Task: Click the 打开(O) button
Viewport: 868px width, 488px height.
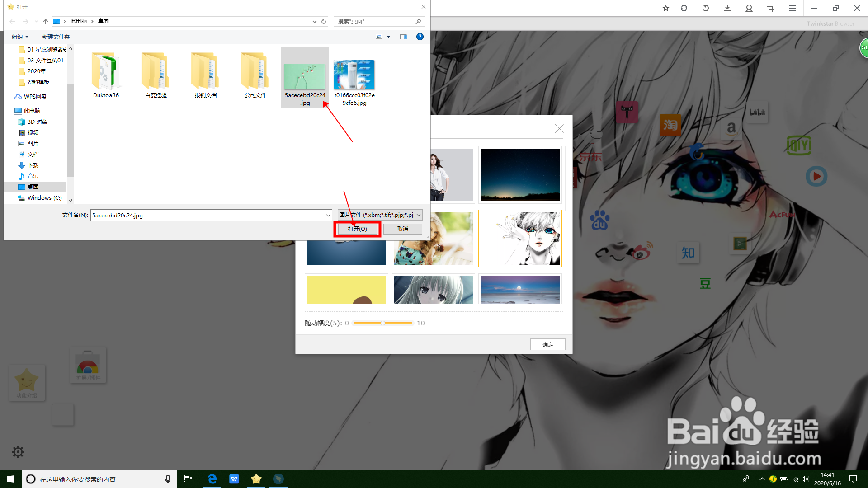Action: 357,229
